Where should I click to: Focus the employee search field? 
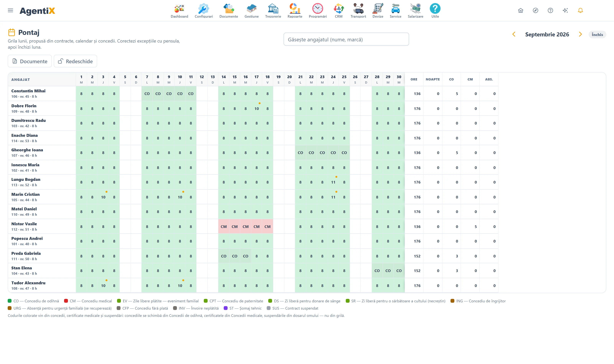click(346, 39)
